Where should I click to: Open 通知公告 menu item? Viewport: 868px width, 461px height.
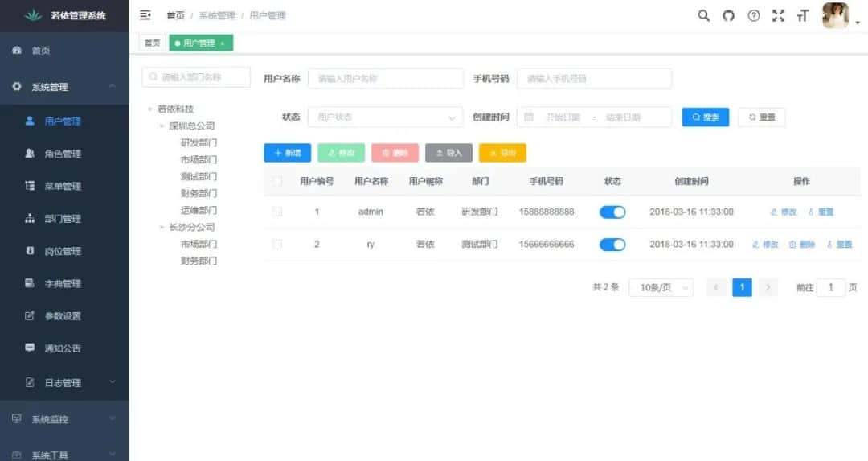[64, 348]
